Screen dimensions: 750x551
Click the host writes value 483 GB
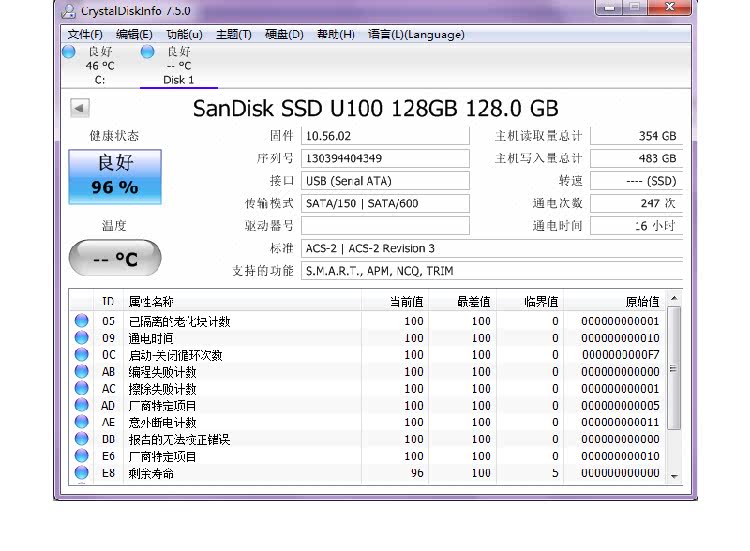(x=636, y=158)
